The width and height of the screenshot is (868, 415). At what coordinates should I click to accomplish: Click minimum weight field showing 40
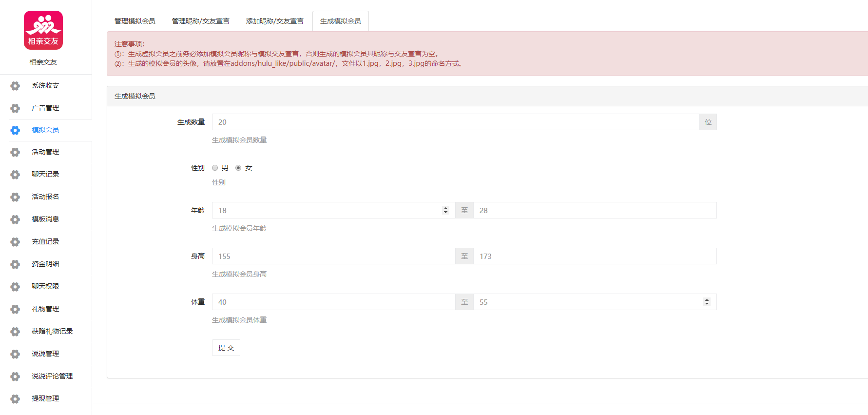point(334,302)
